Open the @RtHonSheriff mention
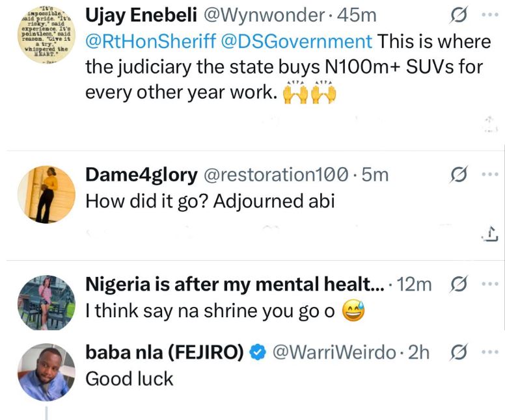505x420 pixels. pos(156,42)
